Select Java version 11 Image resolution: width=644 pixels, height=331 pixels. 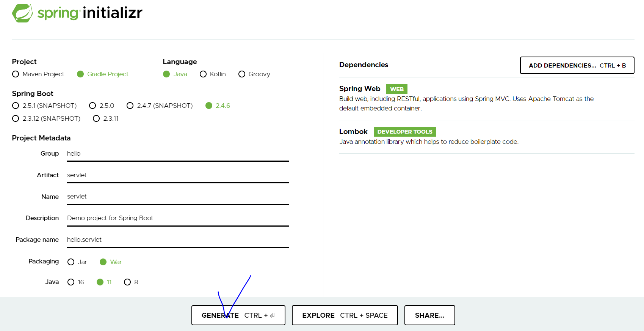click(100, 282)
